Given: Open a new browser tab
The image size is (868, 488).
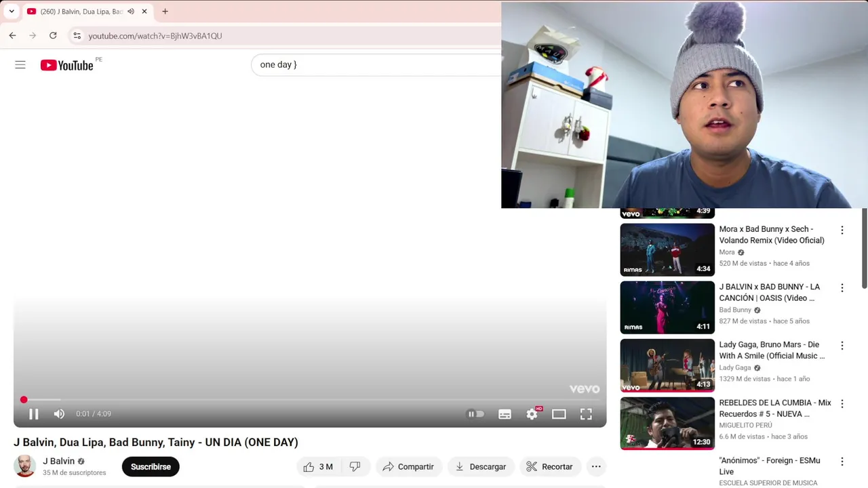Looking at the screenshot, I should click(165, 12).
